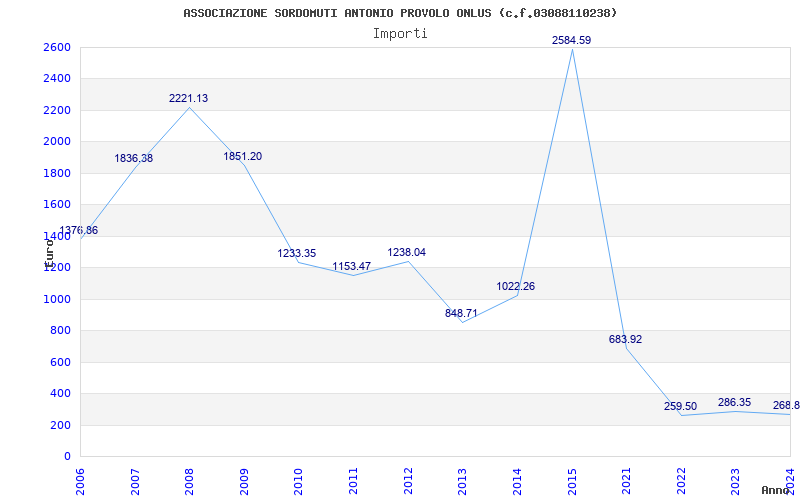Click the 848.71 data label
Viewport: 800px width, 500px height.
pyautogui.click(x=461, y=313)
